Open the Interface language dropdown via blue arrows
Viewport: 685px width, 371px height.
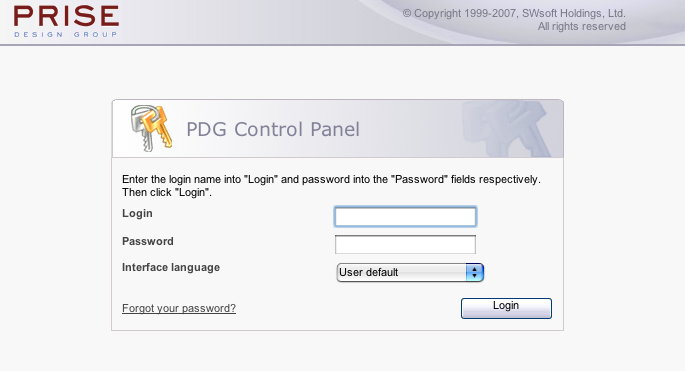coord(474,272)
